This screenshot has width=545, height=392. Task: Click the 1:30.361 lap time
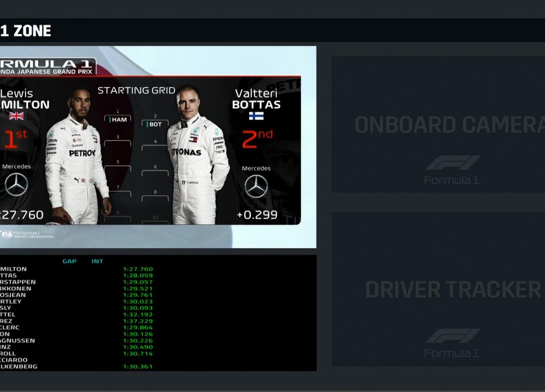[138, 366]
